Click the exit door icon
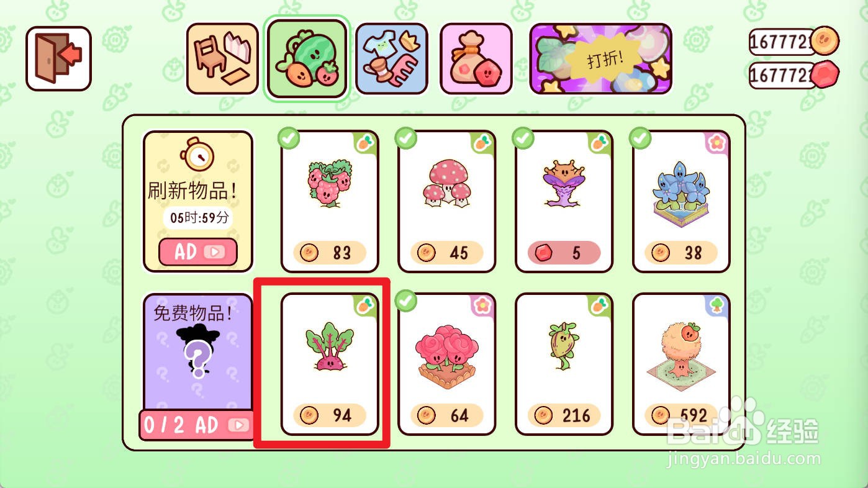The image size is (868, 488). click(x=58, y=58)
